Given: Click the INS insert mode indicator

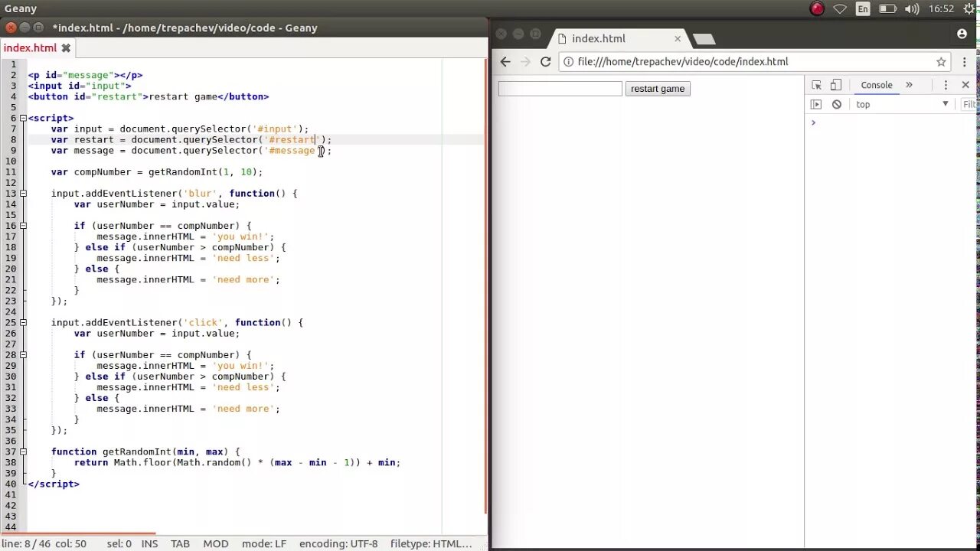Looking at the screenshot, I should [x=150, y=543].
